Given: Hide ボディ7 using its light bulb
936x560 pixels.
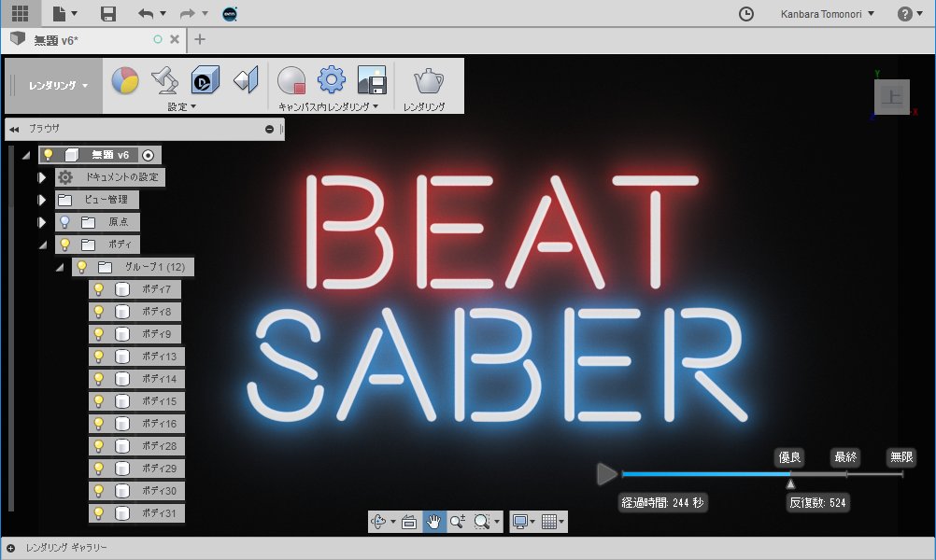Looking at the screenshot, I should (98, 289).
